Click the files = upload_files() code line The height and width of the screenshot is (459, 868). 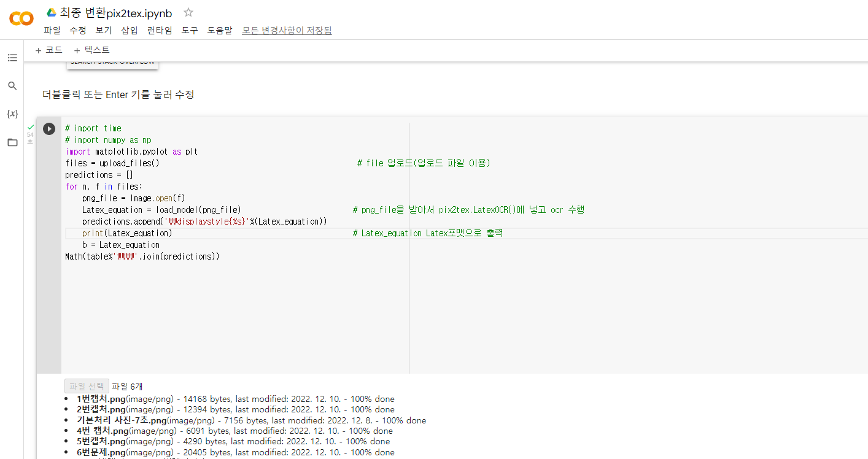pos(112,163)
